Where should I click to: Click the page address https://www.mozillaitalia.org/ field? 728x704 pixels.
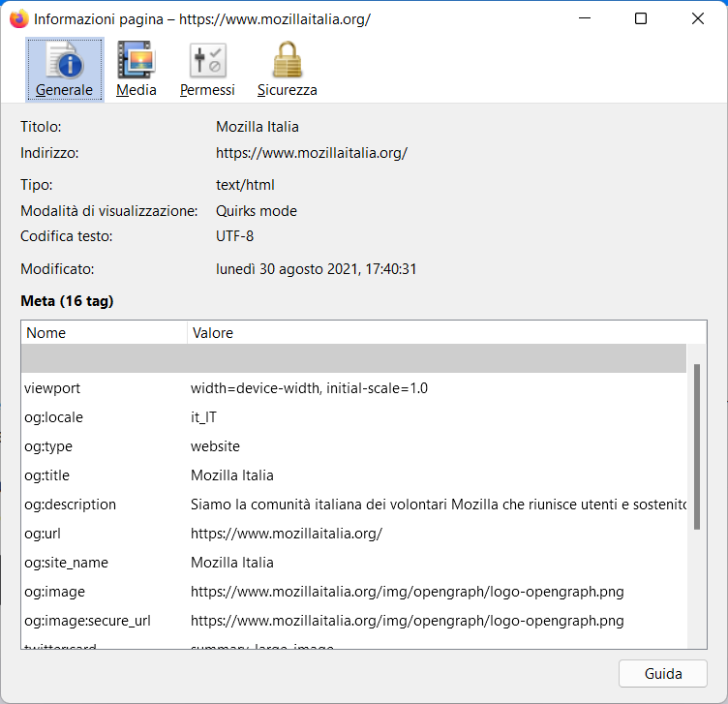pyautogui.click(x=312, y=153)
